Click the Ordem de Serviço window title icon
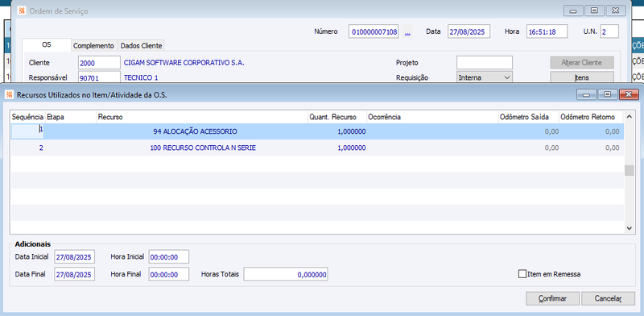 pyautogui.click(x=23, y=10)
